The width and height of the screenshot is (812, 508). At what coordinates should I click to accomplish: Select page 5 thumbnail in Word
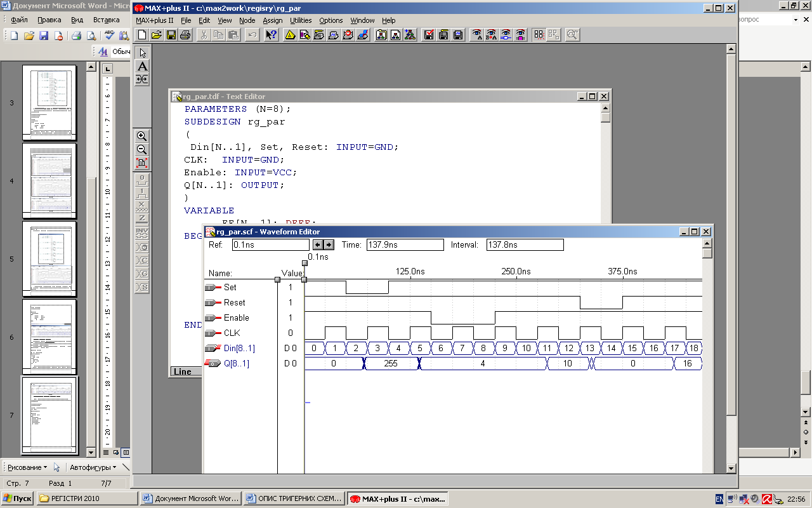point(49,259)
